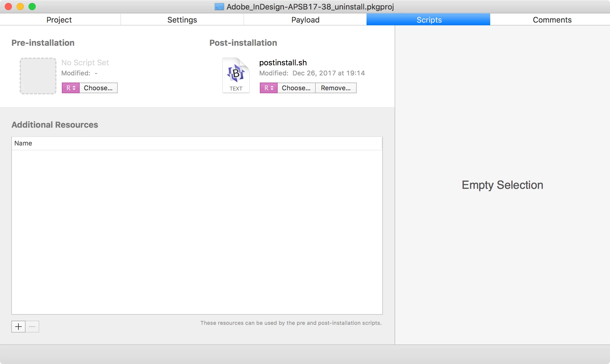Click the postinstall.sh BBEdit file icon
The image size is (610, 364).
(236, 75)
